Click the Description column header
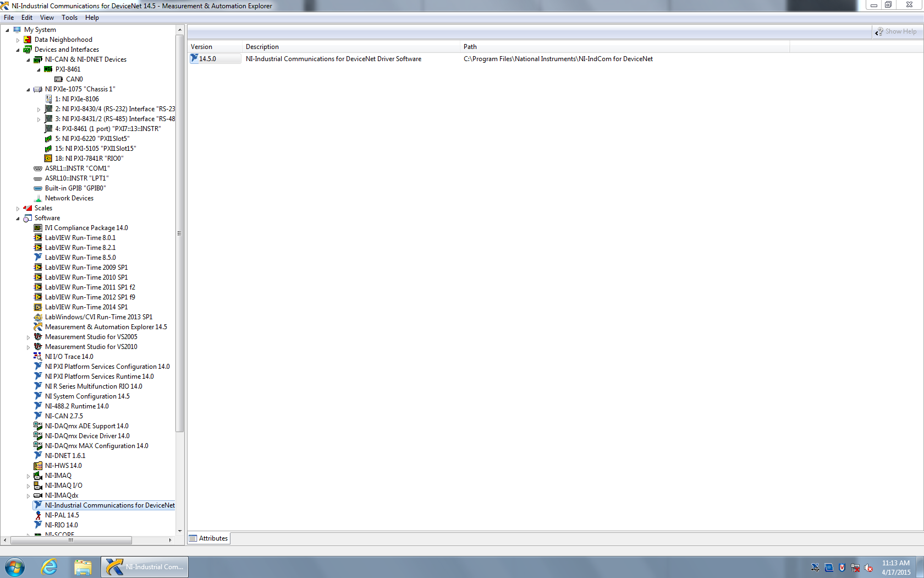Screen dimensions: 924x578 (x=351, y=47)
